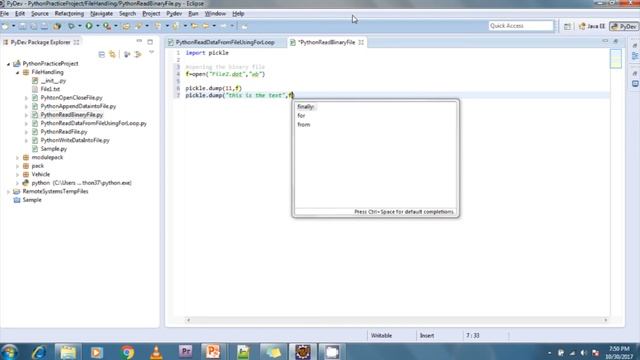Select __init__.py in the FileHandling package
The width and height of the screenshot is (640, 360).
pyautogui.click(x=53, y=81)
